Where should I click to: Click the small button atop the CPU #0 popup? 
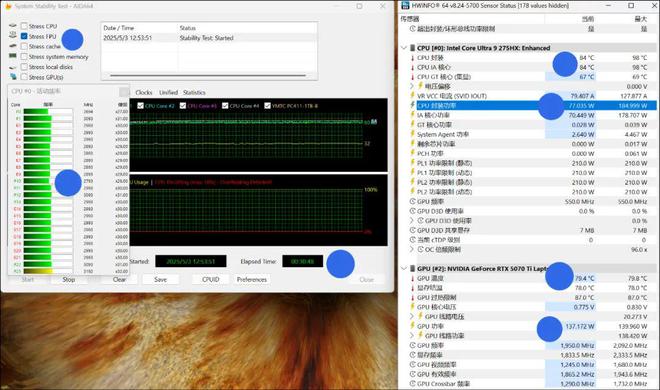click(x=124, y=92)
